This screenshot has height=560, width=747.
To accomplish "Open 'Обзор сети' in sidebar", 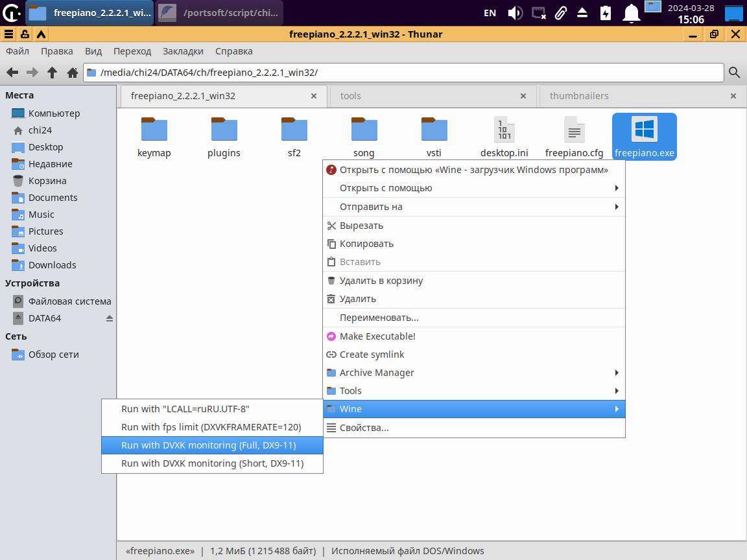I will (58, 355).
